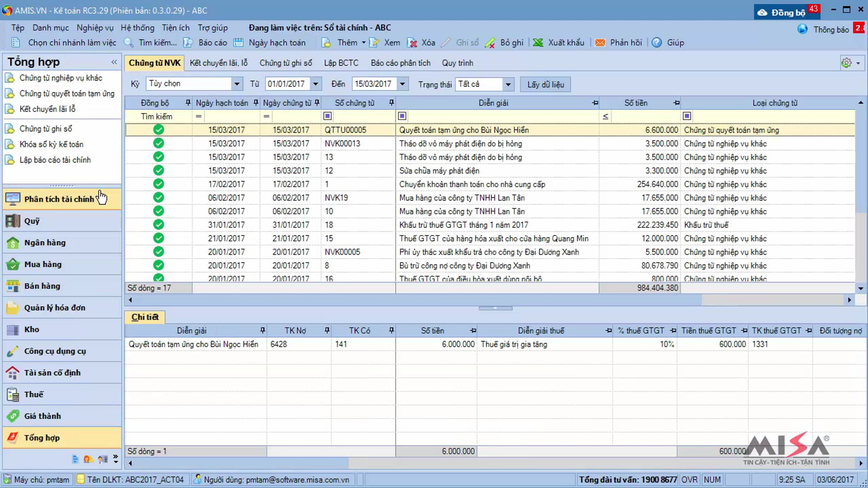Click the Chọn chi nhánh làm việc icon

tap(16, 43)
